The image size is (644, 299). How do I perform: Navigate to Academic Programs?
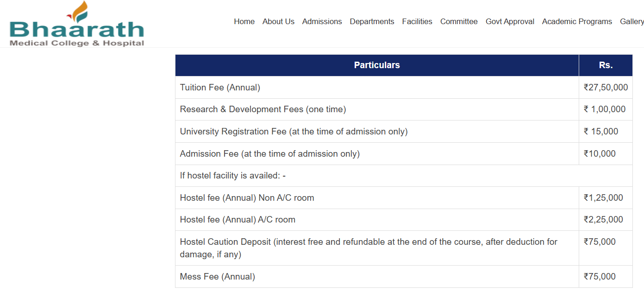(x=577, y=21)
